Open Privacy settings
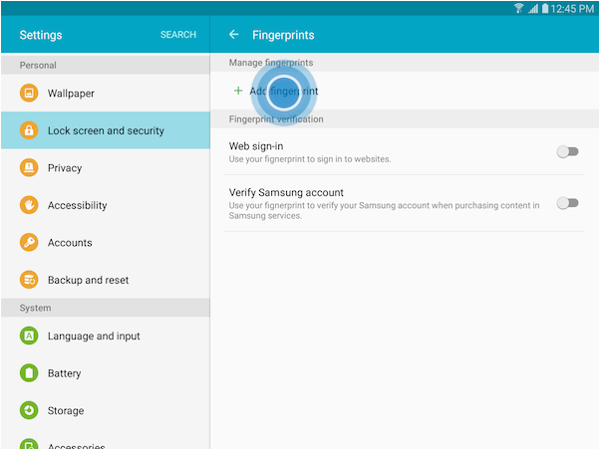The width and height of the screenshot is (600, 450). pyautogui.click(x=105, y=168)
